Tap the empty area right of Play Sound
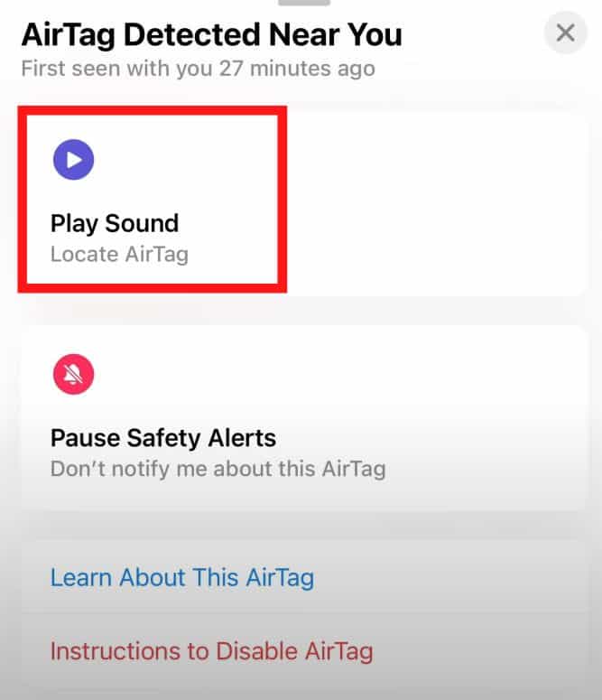The height and width of the screenshot is (700, 602). pyautogui.click(x=435, y=203)
